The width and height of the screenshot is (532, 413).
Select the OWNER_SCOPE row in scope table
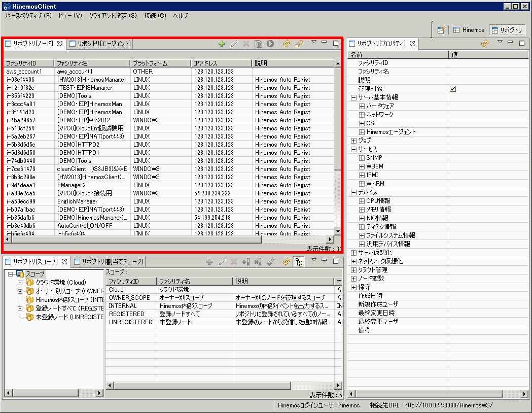coord(224,298)
